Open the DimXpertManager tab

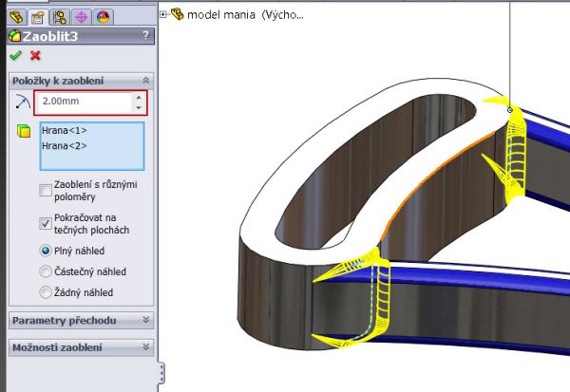[x=81, y=15]
